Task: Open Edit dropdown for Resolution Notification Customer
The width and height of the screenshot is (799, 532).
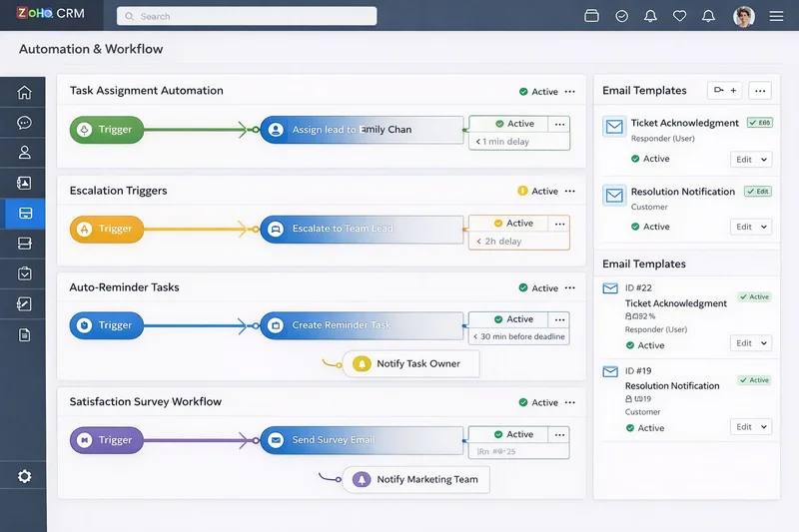Action: pyautogui.click(x=751, y=227)
